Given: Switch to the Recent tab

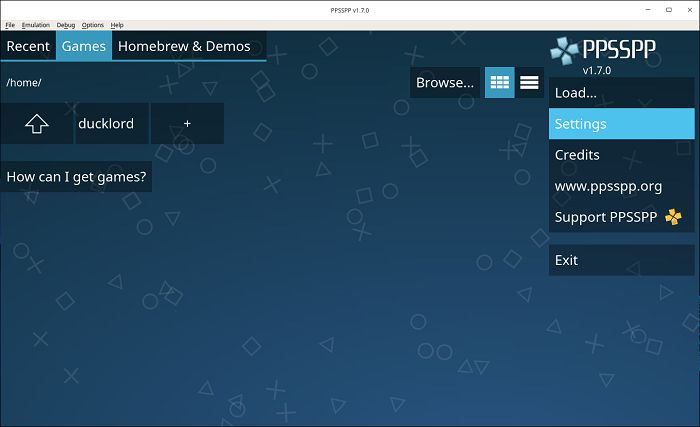Looking at the screenshot, I should point(28,46).
